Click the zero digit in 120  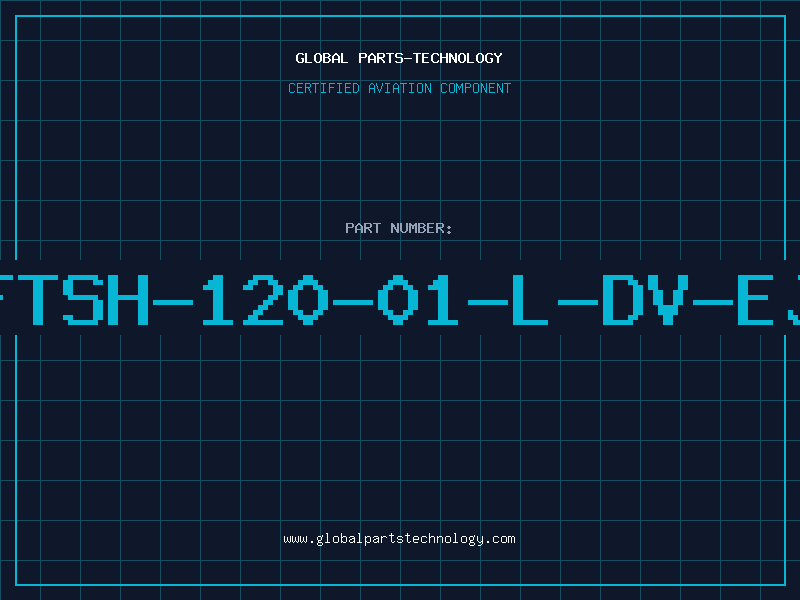click(x=308, y=299)
